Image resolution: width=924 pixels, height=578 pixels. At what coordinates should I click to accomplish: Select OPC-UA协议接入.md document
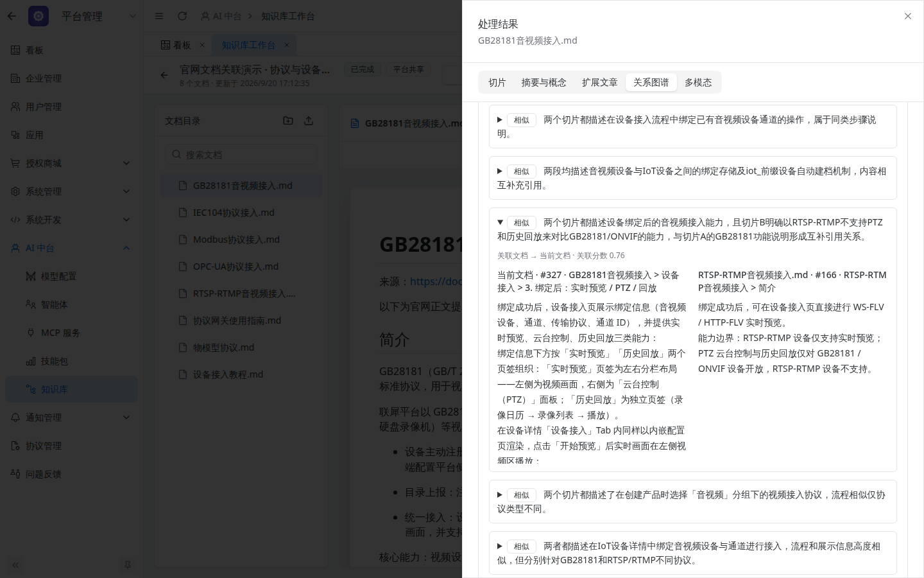pyautogui.click(x=241, y=267)
